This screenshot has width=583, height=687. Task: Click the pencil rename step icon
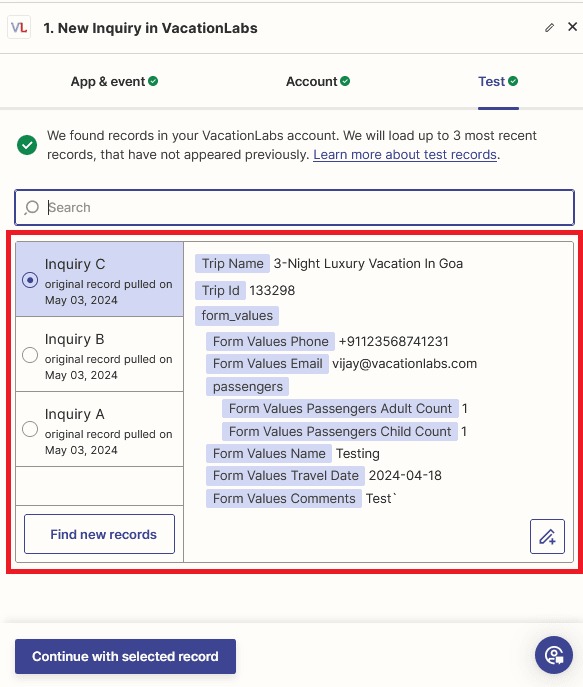point(549,28)
